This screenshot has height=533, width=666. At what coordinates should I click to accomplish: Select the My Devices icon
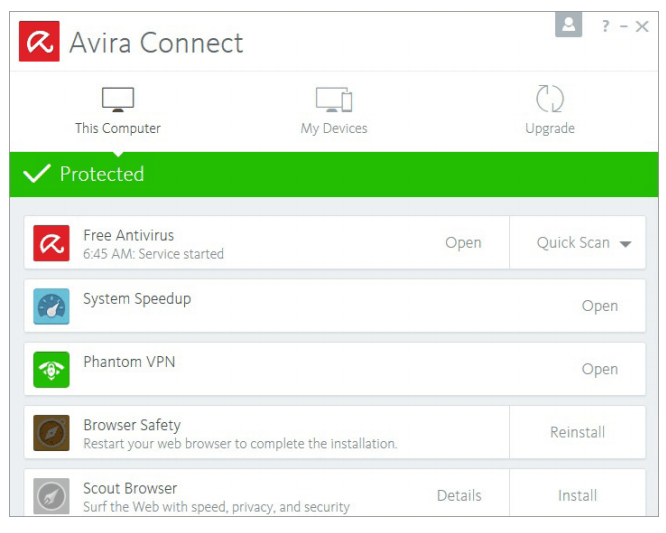[334, 99]
